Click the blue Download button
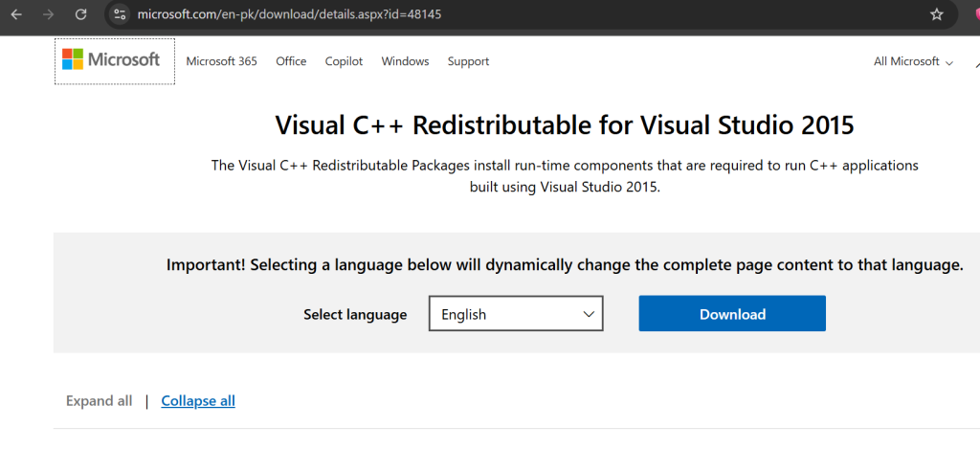 [x=732, y=314]
